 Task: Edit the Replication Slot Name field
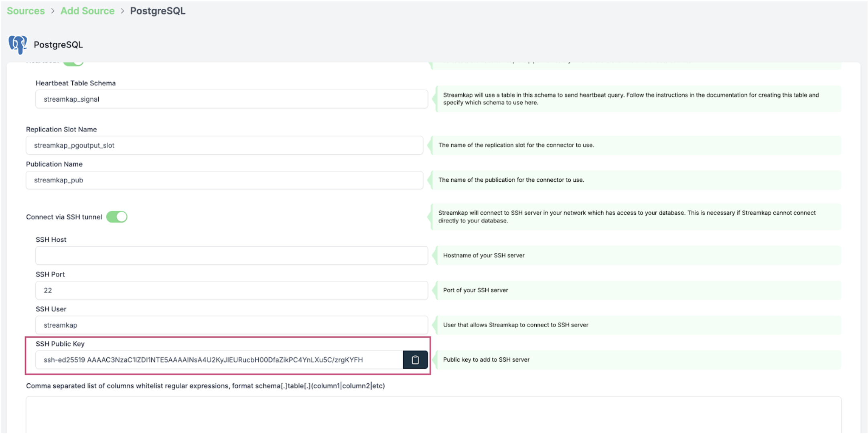tap(225, 145)
